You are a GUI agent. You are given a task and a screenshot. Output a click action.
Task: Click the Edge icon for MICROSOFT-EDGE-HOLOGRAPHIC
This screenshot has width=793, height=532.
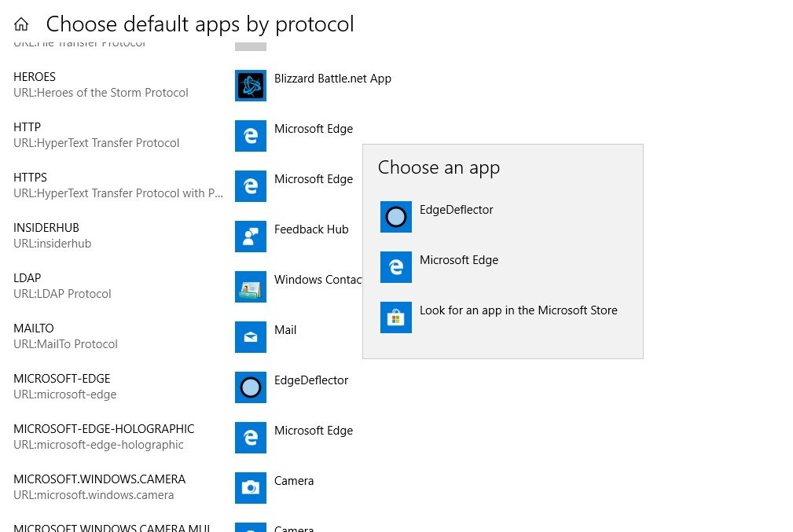click(251, 438)
